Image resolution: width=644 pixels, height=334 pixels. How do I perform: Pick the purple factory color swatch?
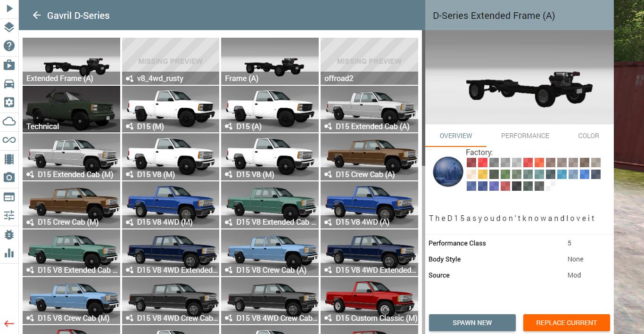[x=494, y=186]
